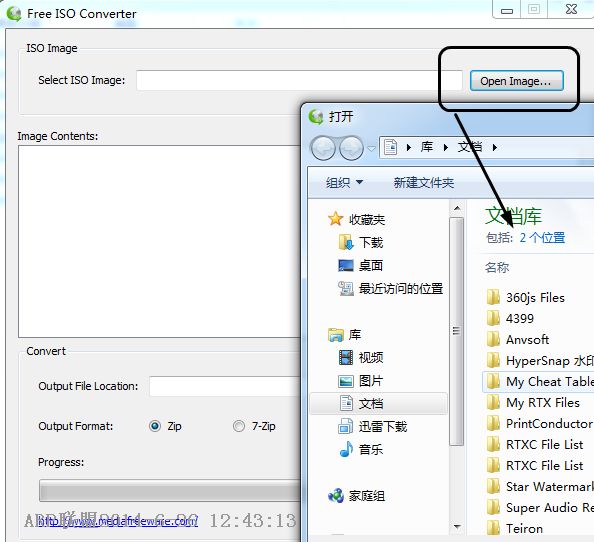Click the Progress bar in Convert section
The height and width of the screenshot is (542, 594).
point(170,490)
